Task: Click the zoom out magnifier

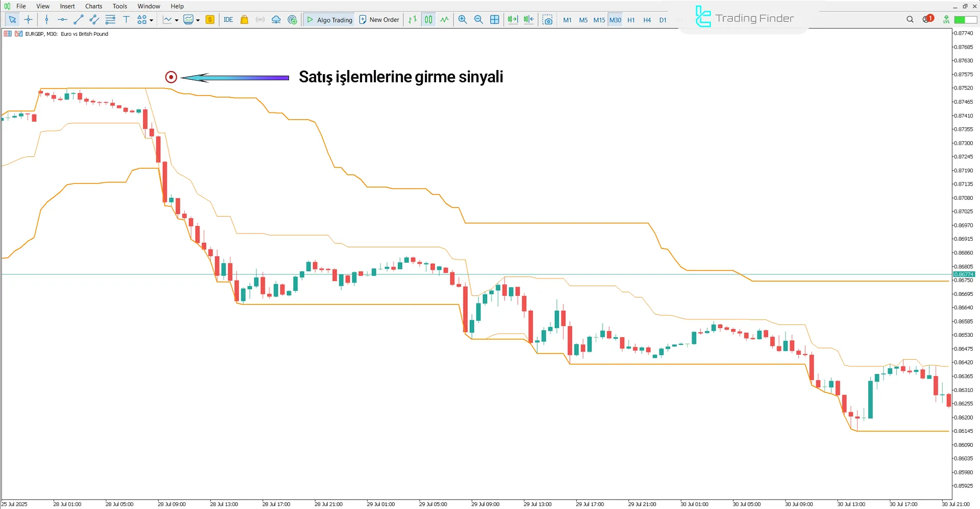Action: point(479,19)
